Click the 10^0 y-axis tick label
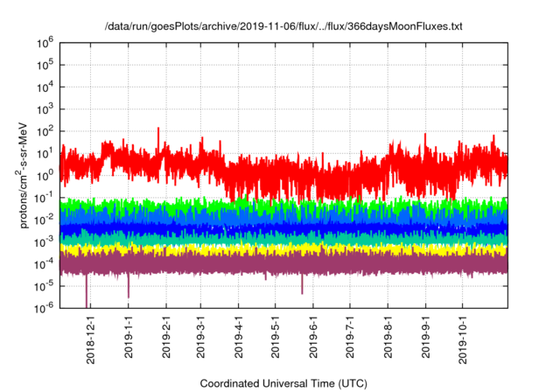 [45, 176]
